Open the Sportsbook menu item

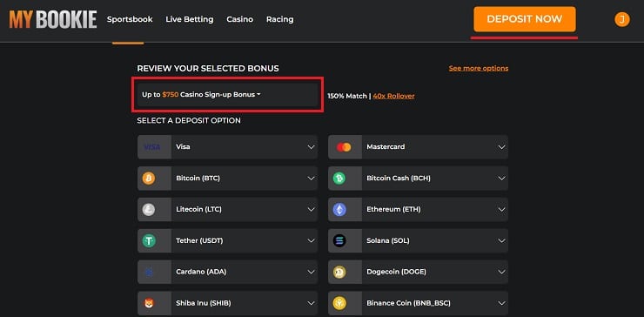click(x=130, y=19)
